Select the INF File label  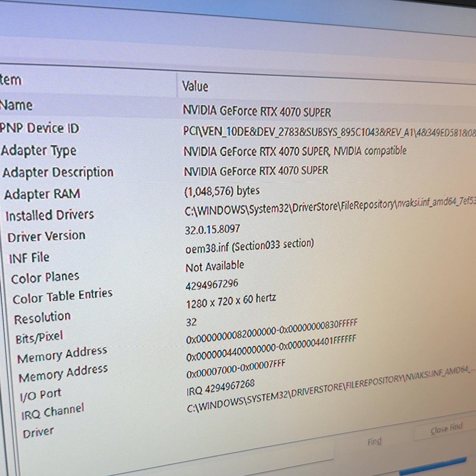point(29,258)
